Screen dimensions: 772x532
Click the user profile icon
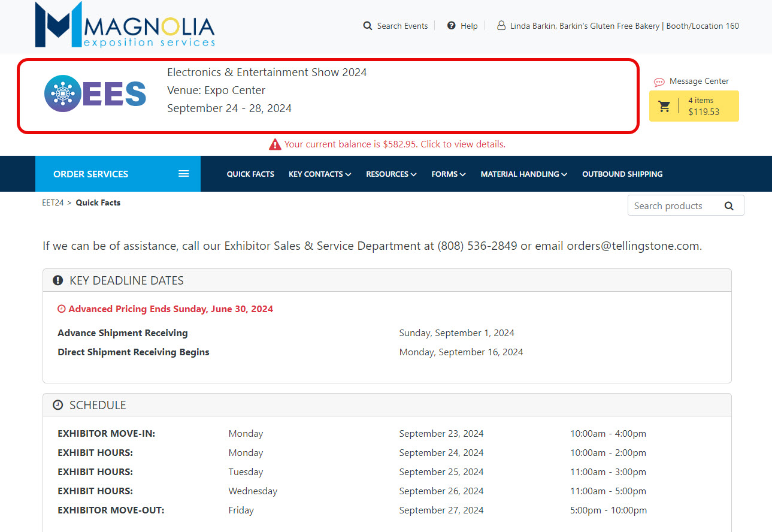(x=501, y=26)
